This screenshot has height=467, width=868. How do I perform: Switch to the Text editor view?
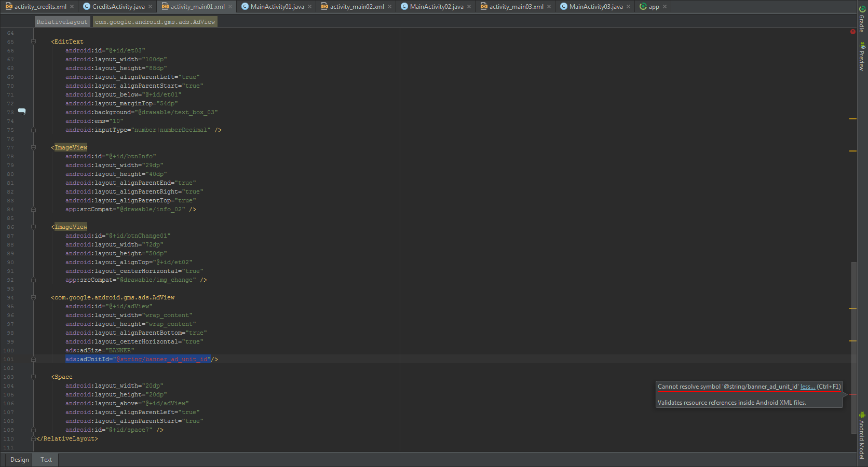[x=46, y=460]
